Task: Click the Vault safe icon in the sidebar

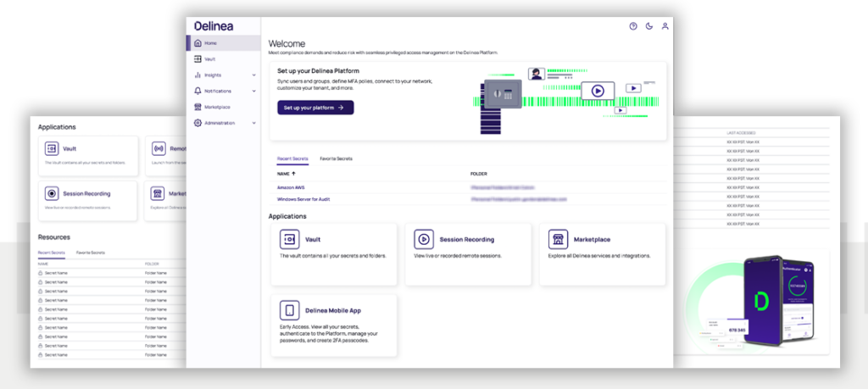Action: tap(198, 59)
